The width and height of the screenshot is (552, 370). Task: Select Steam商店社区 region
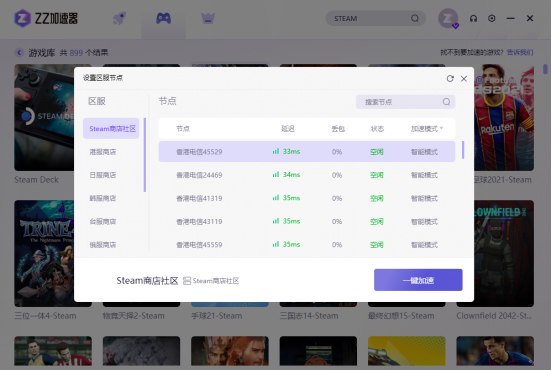point(111,128)
